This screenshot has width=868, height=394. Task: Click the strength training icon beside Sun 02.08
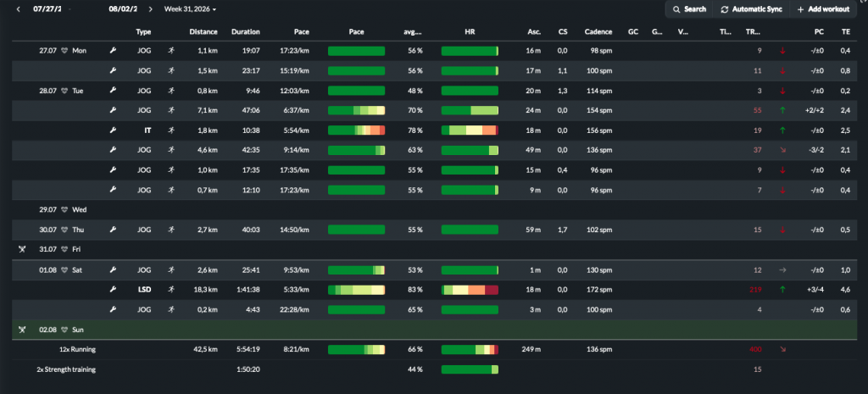[x=22, y=330]
